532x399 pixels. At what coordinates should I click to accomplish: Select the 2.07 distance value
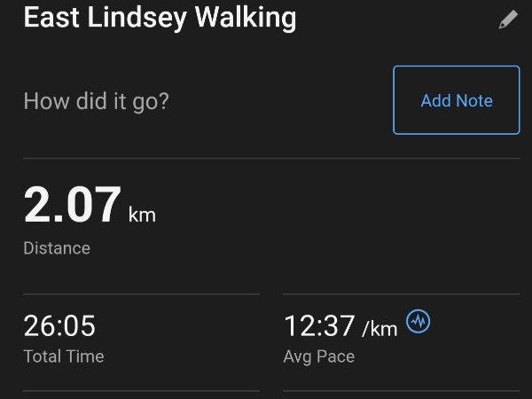73,204
